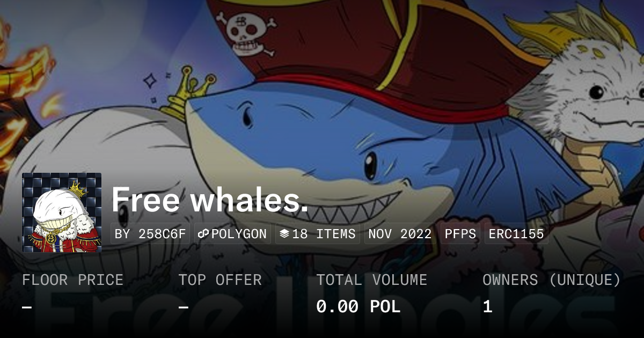Click the ERC1155 token standard badge
Screen dimensions: 644x338
click(516, 234)
